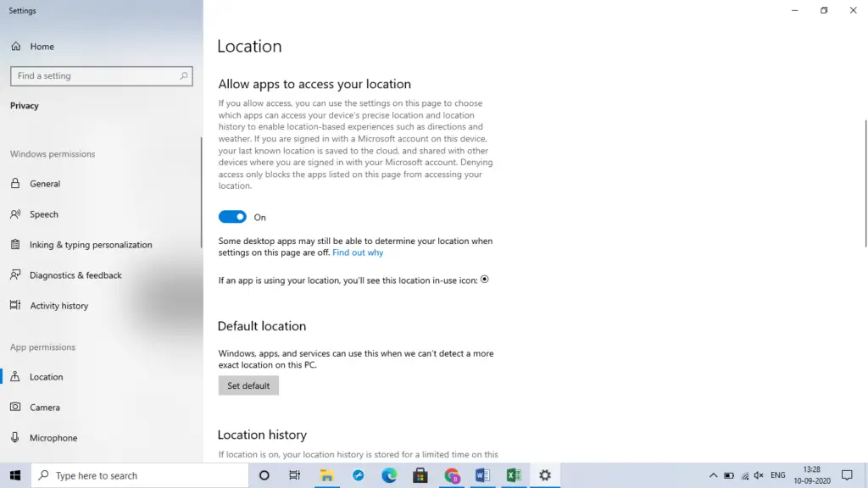
Task: Minimize the Settings window
Action: (x=795, y=10)
